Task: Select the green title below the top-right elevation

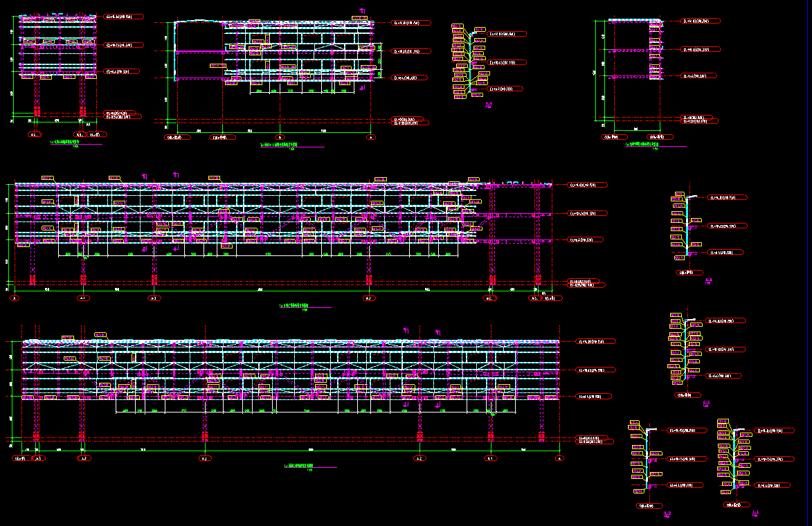Action: (x=641, y=145)
